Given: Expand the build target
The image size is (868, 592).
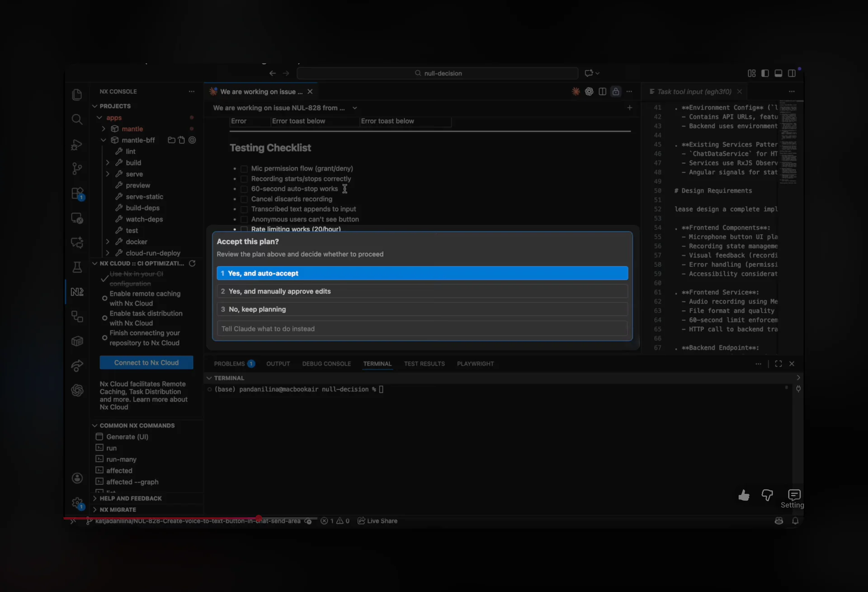Looking at the screenshot, I should [x=108, y=163].
